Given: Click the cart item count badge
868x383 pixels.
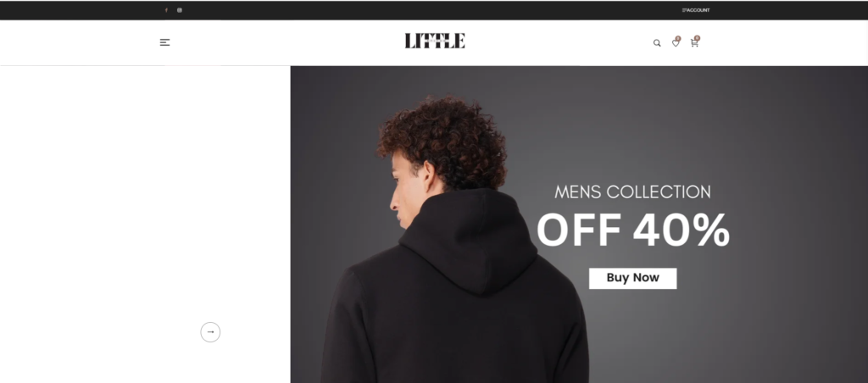Looking at the screenshot, I should tap(697, 38).
